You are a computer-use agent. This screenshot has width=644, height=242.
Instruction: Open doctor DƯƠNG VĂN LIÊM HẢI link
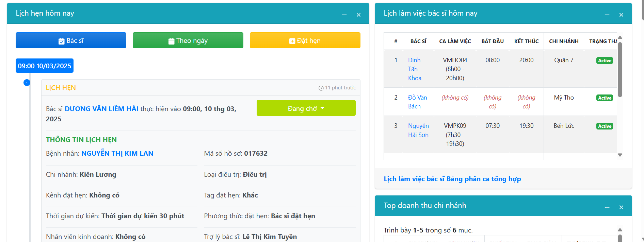point(101,109)
